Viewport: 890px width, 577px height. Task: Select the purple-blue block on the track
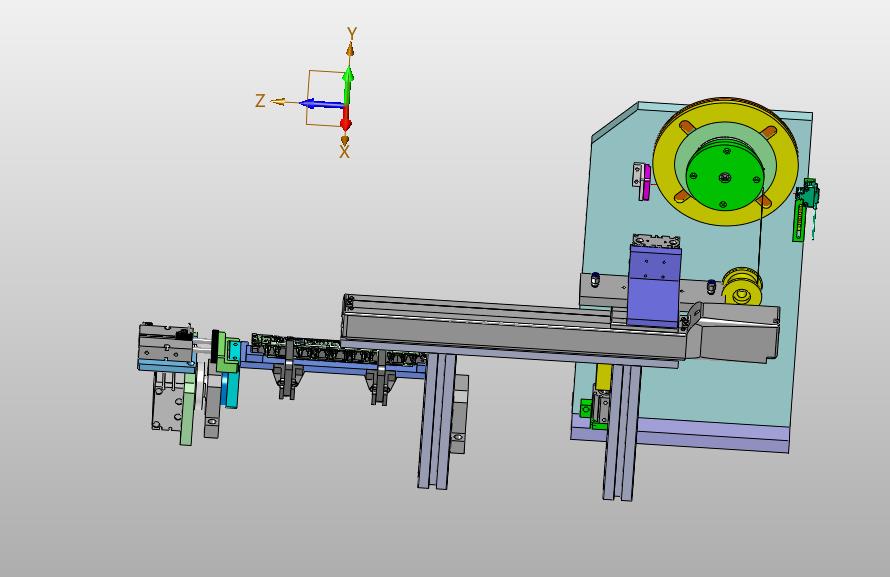[x=654, y=287]
